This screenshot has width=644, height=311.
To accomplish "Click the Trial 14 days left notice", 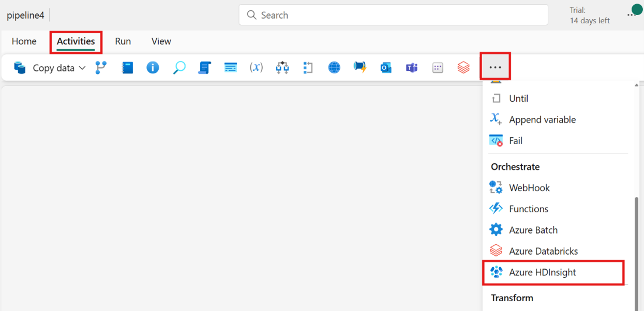I will pyautogui.click(x=590, y=15).
